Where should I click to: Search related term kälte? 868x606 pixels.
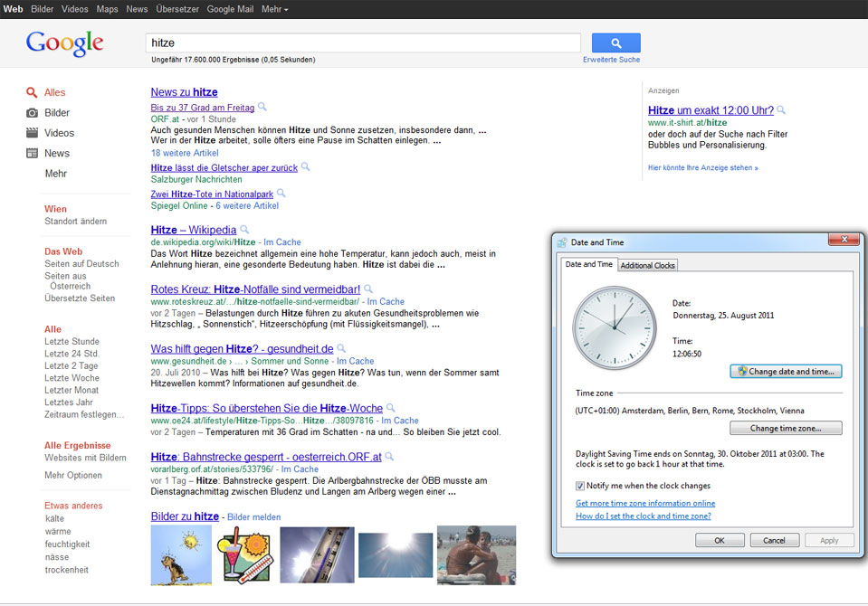(55, 518)
